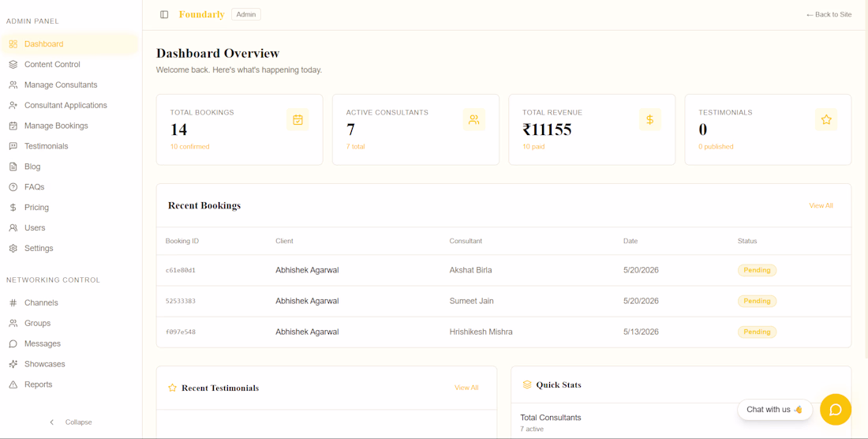This screenshot has width=868, height=439.
Task: Click the Back to Site link
Action: click(829, 15)
